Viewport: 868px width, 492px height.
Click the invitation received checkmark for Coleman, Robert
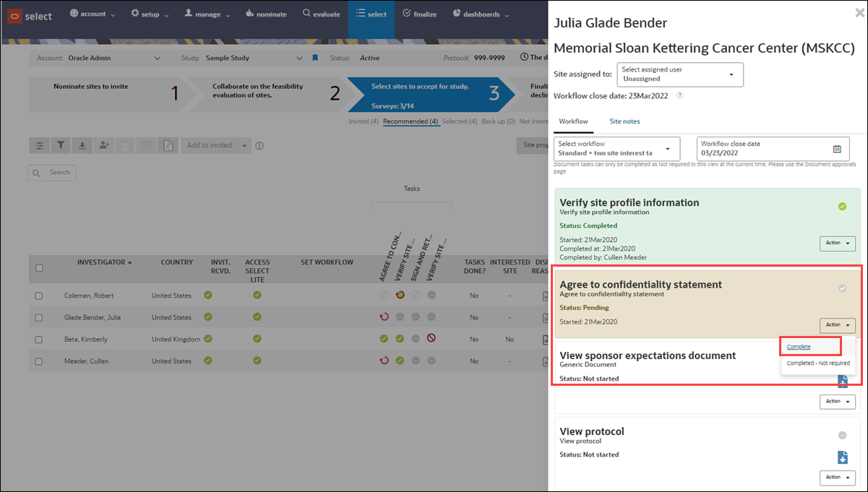click(208, 295)
